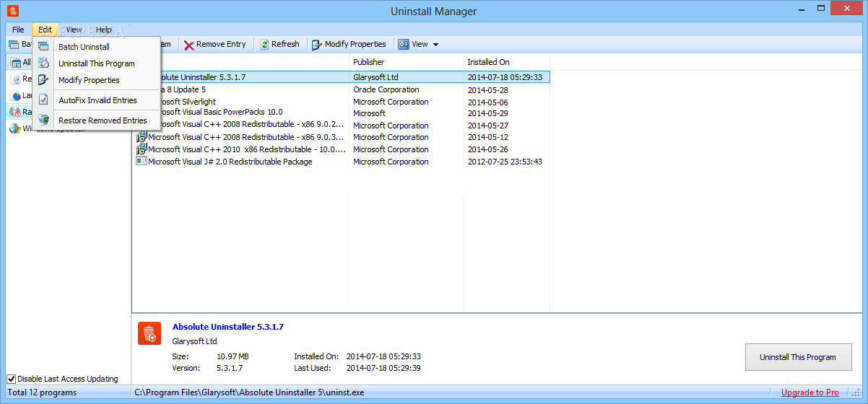868x404 pixels.
Task: Toggle Disable Last Access Updating checkbox
Action: [12, 379]
